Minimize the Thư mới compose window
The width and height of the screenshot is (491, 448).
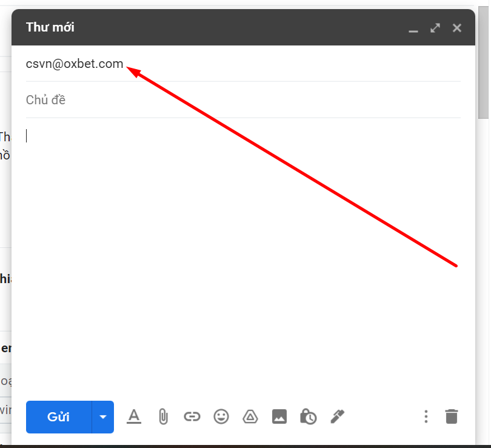[x=413, y=28]
